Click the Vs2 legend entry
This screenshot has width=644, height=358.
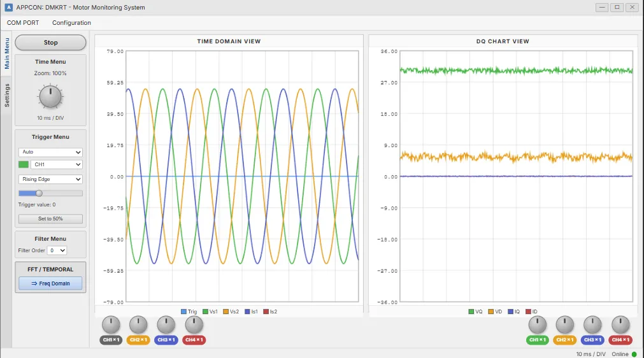[x=231, y=311]
